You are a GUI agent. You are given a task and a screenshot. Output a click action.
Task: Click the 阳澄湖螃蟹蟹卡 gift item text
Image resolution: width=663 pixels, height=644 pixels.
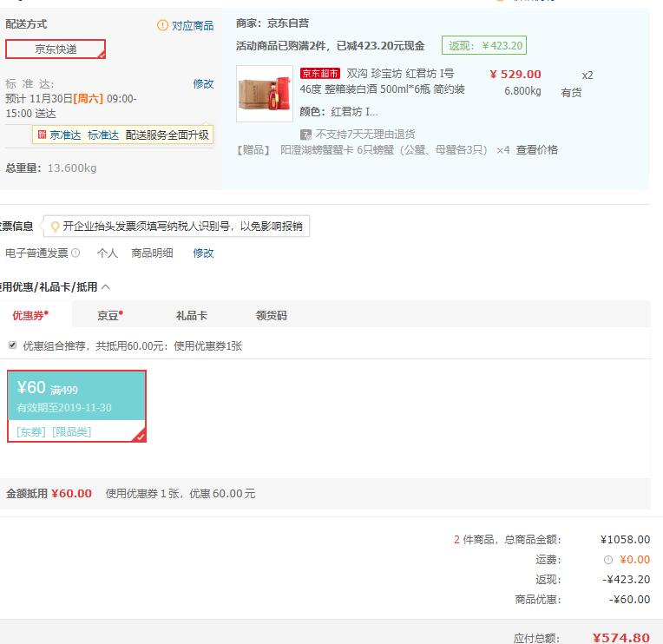pyautogui.click(x=384, y=149)
